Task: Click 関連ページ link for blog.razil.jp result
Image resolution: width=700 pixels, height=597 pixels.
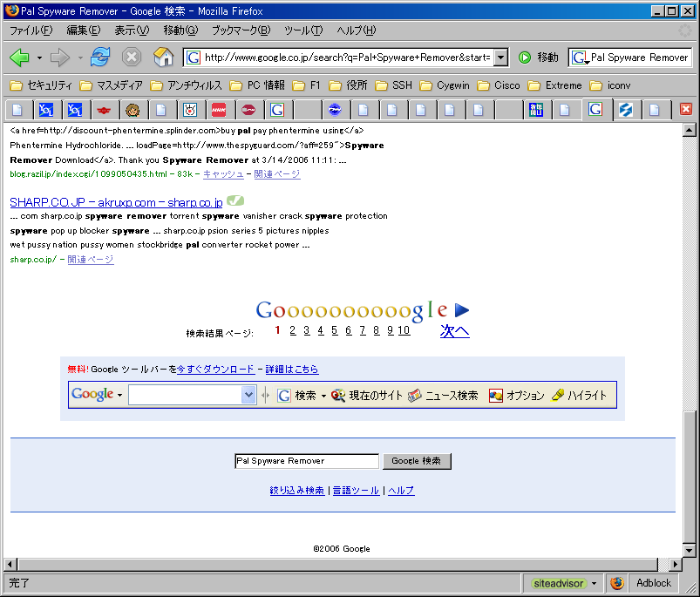Action: click(277, 174)
